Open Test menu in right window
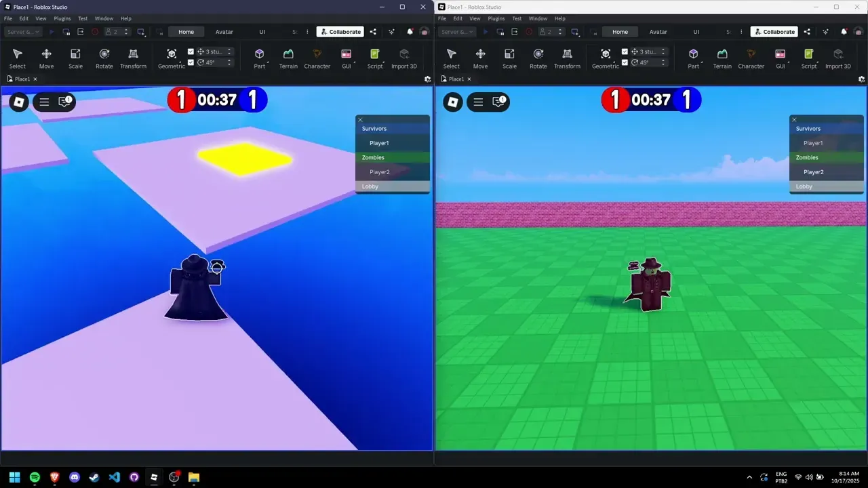Screen dimensions: 868x488 click(517, 18)
